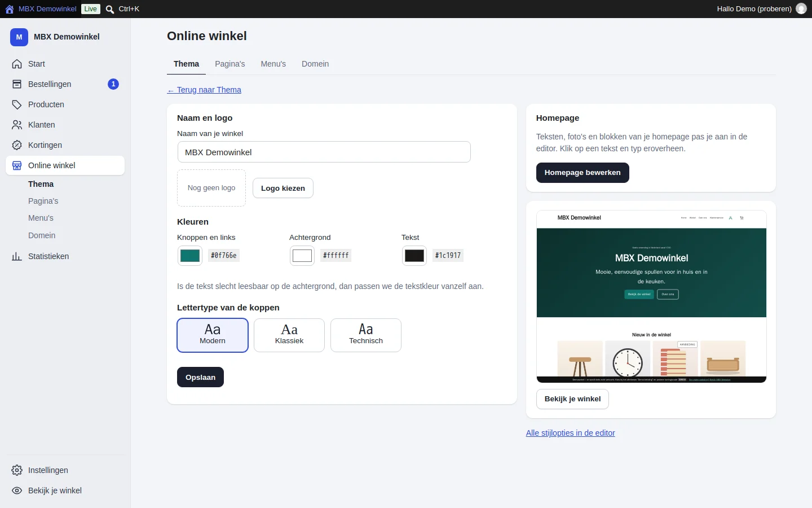The image size is (812, 508).
Task: Open Pagina's in the sidebar submenu
Action: (x=43, y=201)
